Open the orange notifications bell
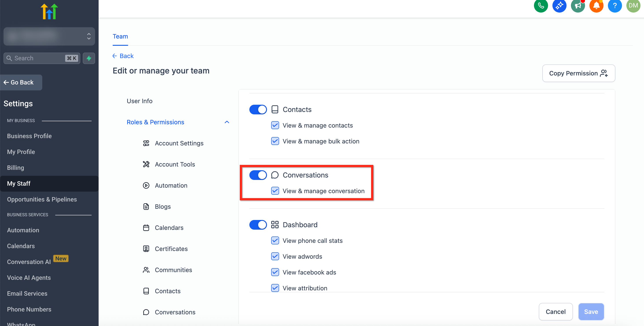Viewport: 644px width, 326px height. pos(596,5)
